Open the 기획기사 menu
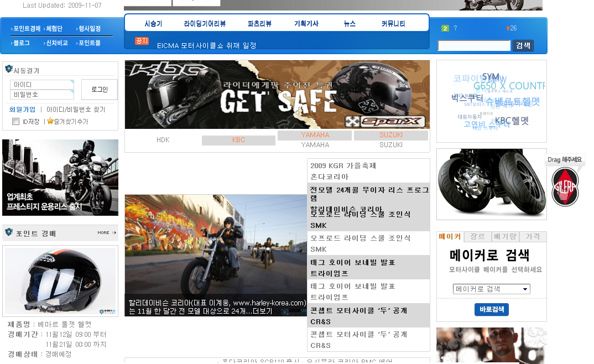The width and height of the screenshot is (594, 364). [x=306, y=24]
